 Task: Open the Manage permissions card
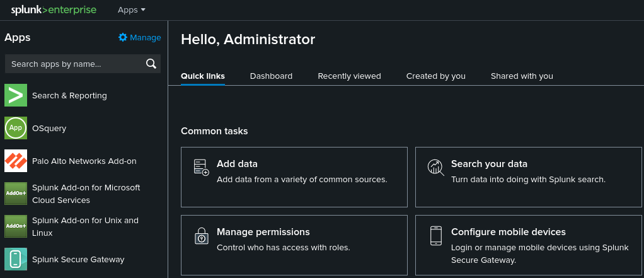294,245
